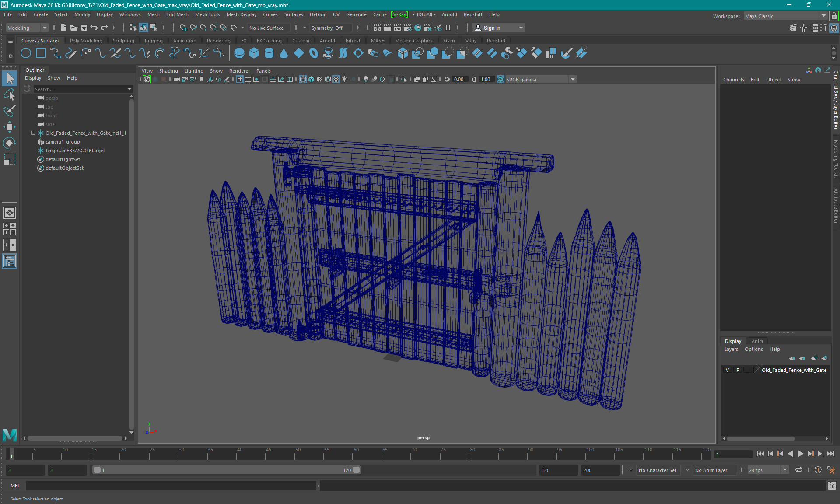Image resolution: width=840 pixels, height=504 pixels.
Task: Undo last action with arrow icon
Action: (94, 28)
